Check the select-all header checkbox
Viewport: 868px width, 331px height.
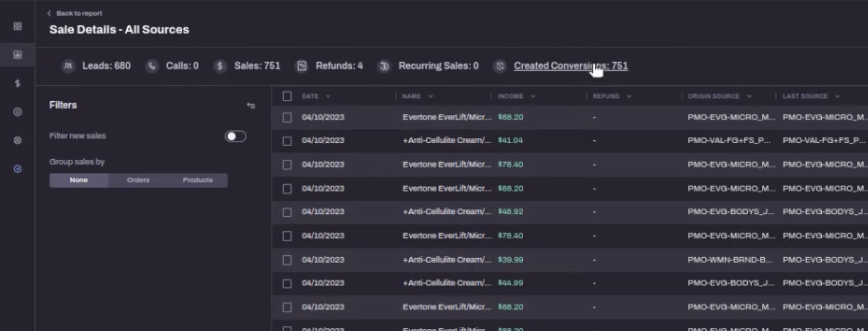coord(287,96)
